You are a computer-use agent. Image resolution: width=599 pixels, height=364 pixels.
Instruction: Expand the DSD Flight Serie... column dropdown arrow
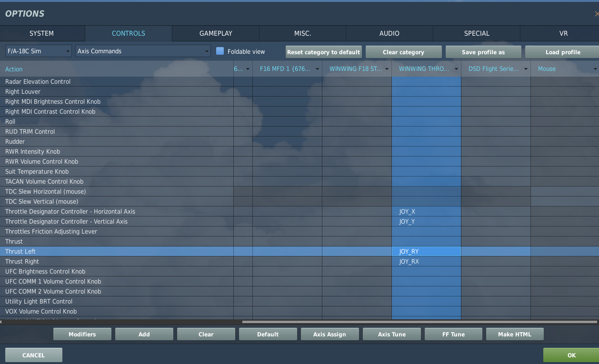click(x=526, y=69)
